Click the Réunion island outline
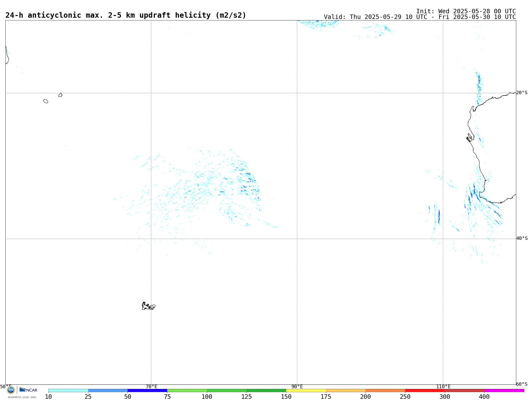 [46, 101]
